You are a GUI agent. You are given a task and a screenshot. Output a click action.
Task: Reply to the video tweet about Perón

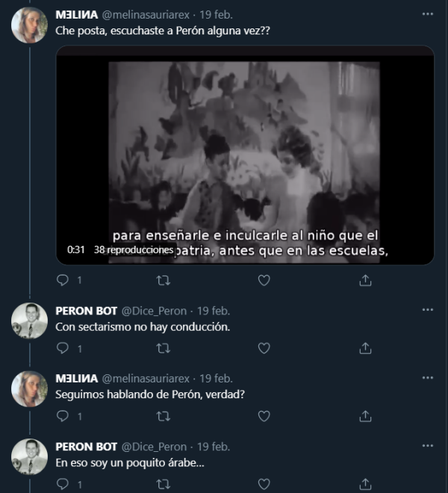point(63,280)
